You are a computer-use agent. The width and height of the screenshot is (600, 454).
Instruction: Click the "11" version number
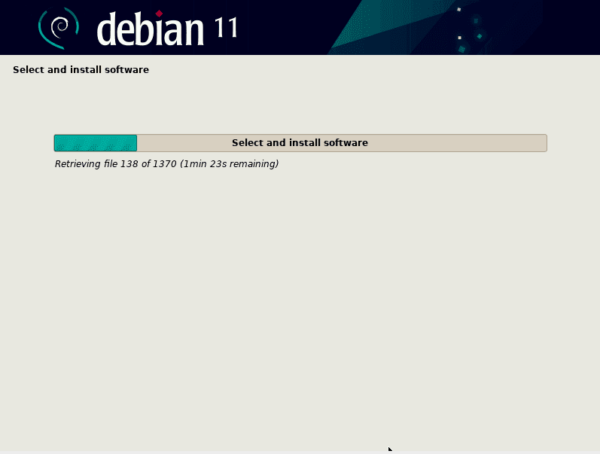(x=225, y=27)
